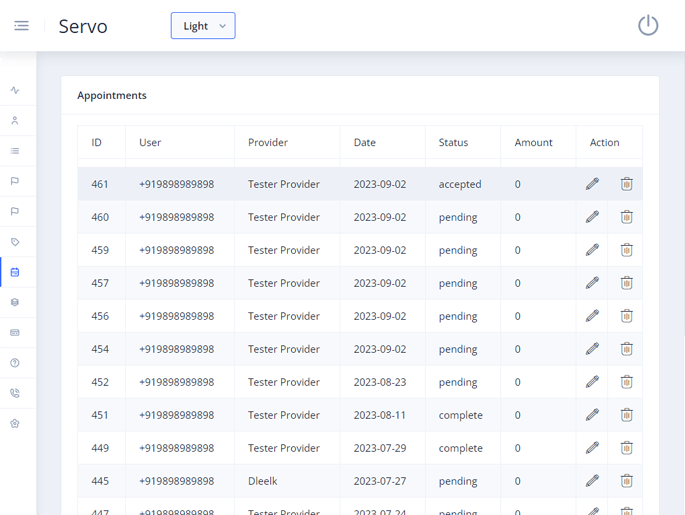
Task: Open the hamburger menu next to Servo
Action: coord(21,26)
